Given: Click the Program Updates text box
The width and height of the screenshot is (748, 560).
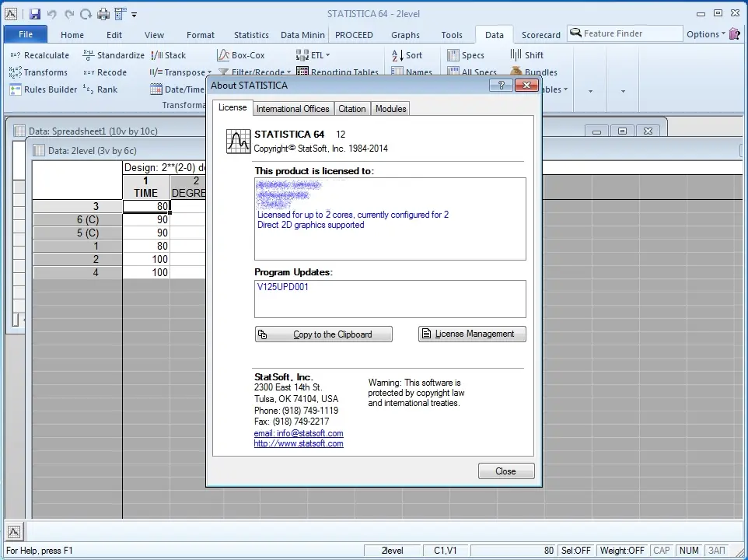Looking at the screenshot, I should pos(390,299).
